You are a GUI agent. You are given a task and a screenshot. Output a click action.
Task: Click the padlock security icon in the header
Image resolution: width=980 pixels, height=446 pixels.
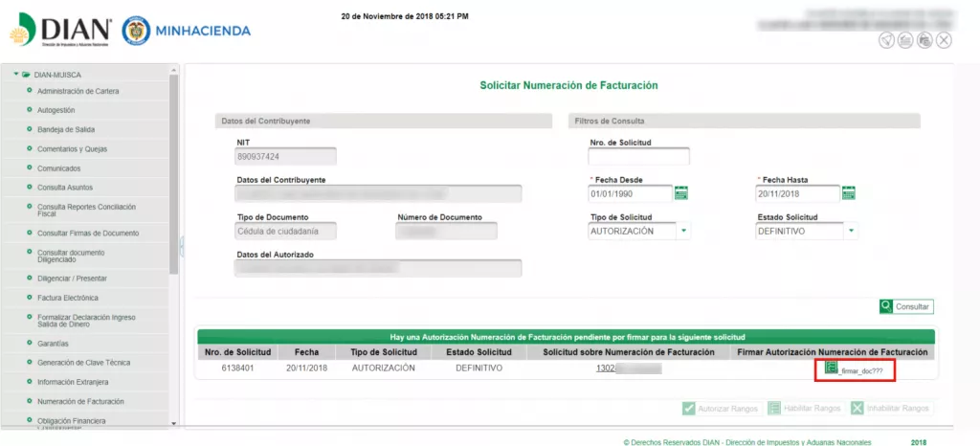(x=925, y=40)
